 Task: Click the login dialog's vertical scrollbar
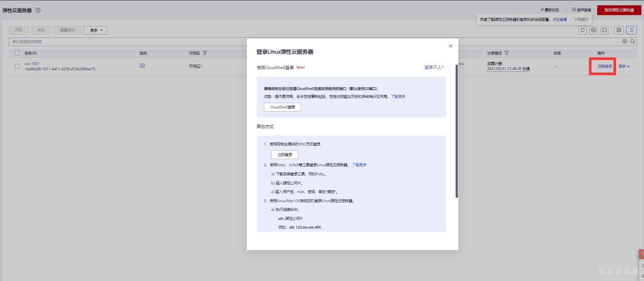[457, 131]
